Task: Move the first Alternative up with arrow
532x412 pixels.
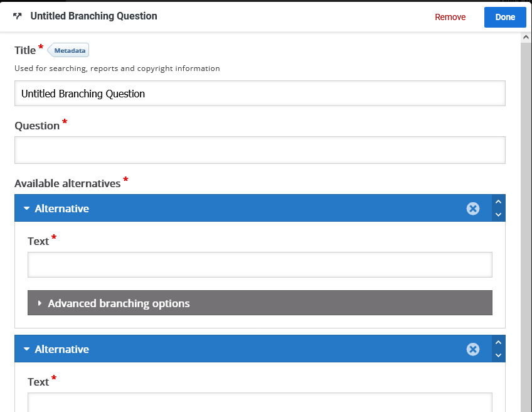Action: pos(498,202)
